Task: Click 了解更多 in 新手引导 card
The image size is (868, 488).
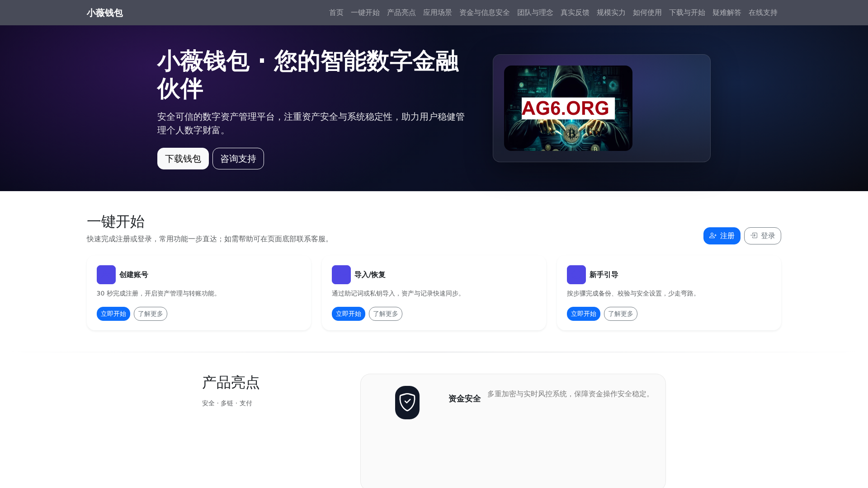Action: point(621,314)
